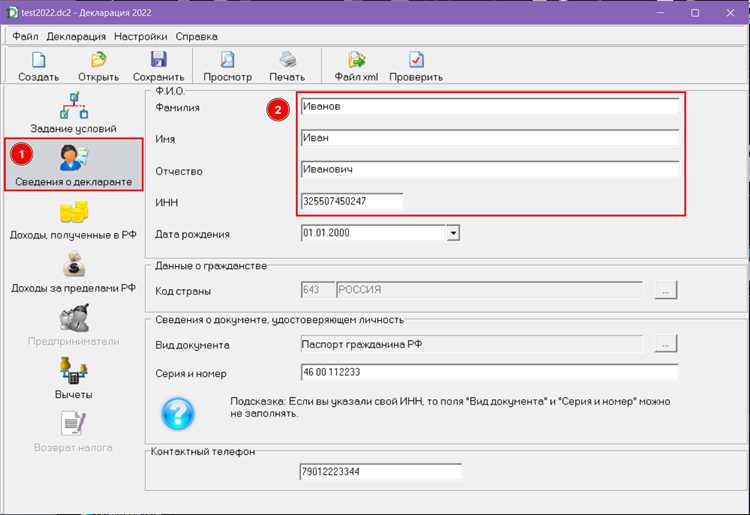The width and height of the screenshot is (750, 515).
Task: Expand the Дата рождения date dropdown
Action: 452,233
